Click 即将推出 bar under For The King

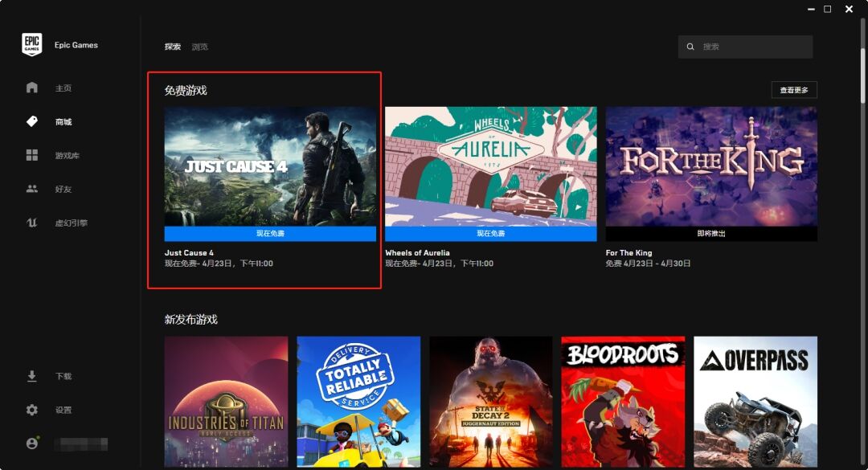click(711, 233)
